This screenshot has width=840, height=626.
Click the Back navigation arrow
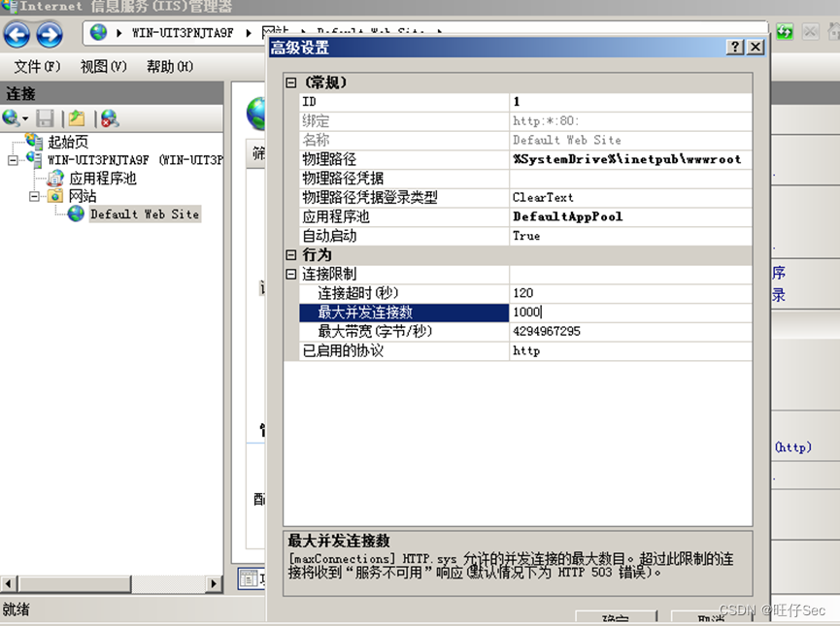(17, 34)
